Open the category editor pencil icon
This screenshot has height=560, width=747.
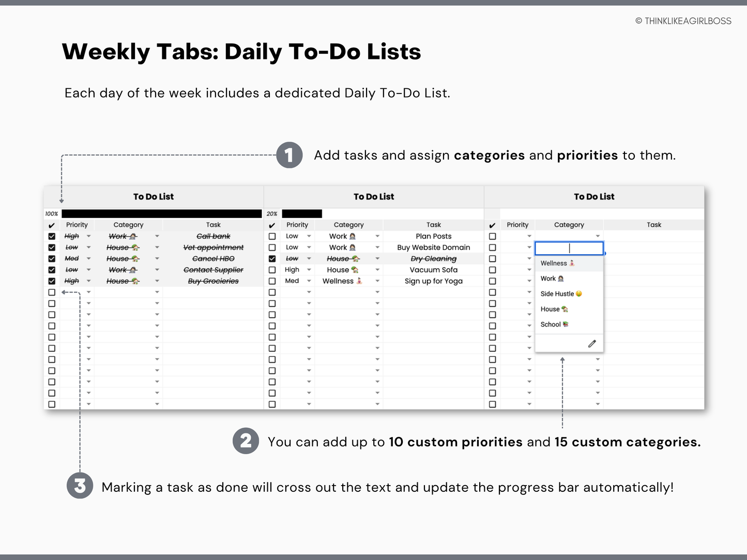tap(592, 343)
